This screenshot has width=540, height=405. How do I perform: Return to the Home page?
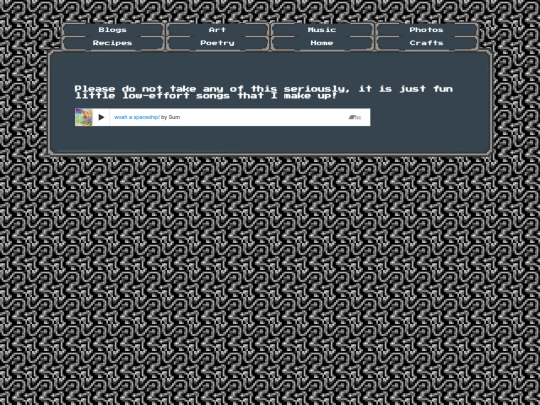pyautogui.click(x=322, y=43)
